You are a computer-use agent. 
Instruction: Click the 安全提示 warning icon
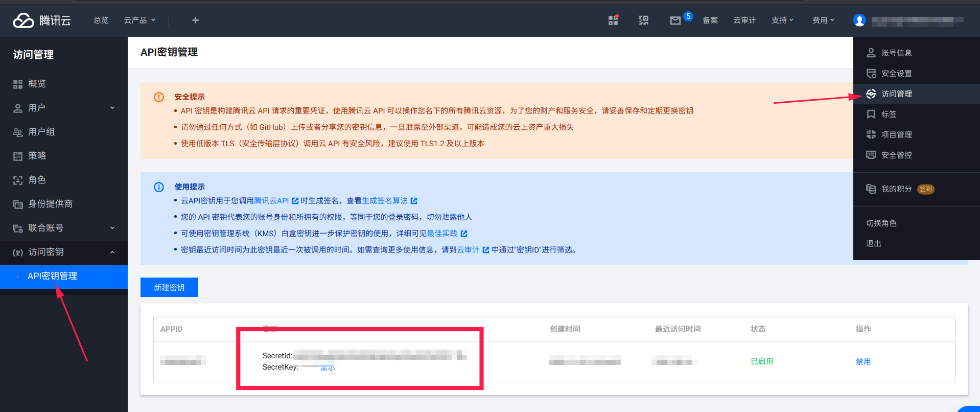point(159,97)
